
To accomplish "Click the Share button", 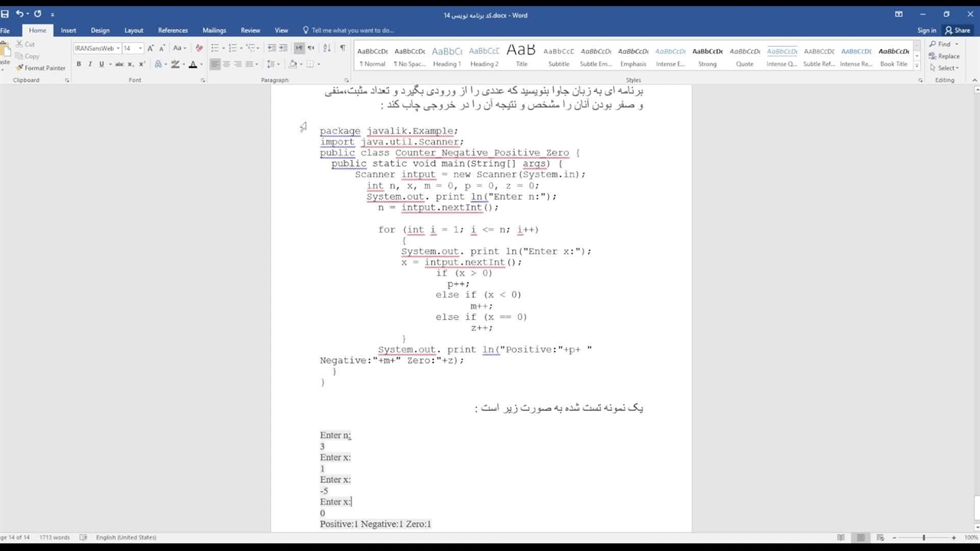I will pyautogui.click(x=957, y=31).
